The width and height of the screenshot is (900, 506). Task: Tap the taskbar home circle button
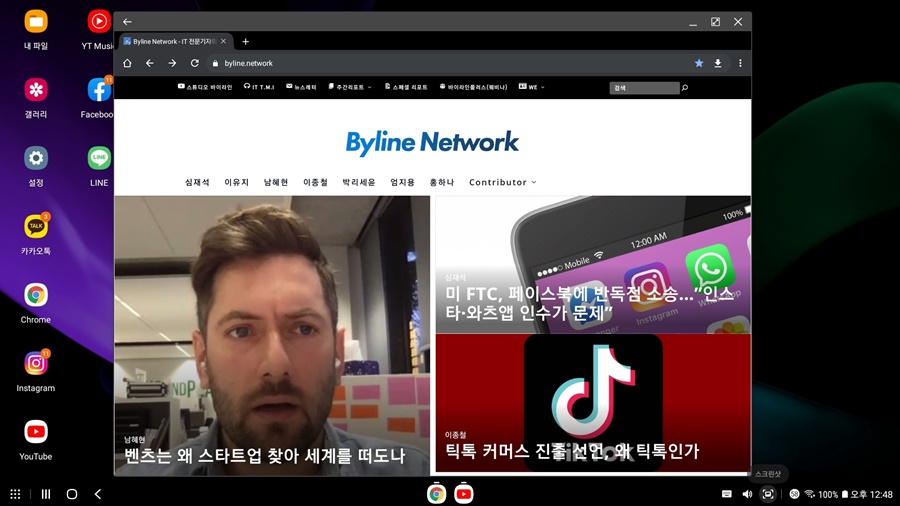(72, 494)
